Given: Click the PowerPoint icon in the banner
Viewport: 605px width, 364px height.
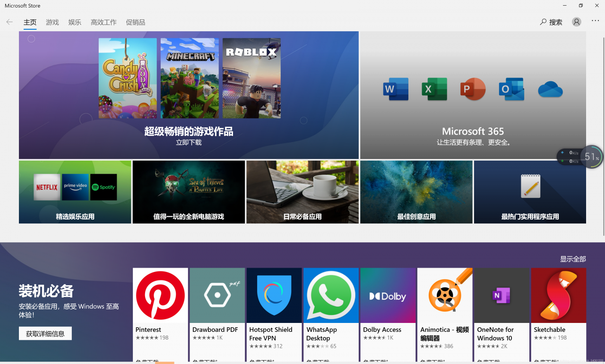Looking at the screenshot, I should 473,89.
